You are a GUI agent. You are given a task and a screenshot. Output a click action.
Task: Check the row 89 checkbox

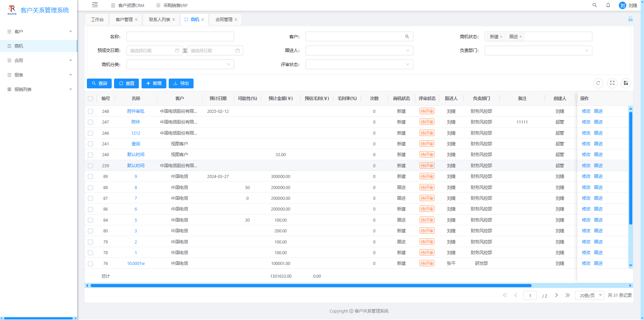tap(91, 177)
